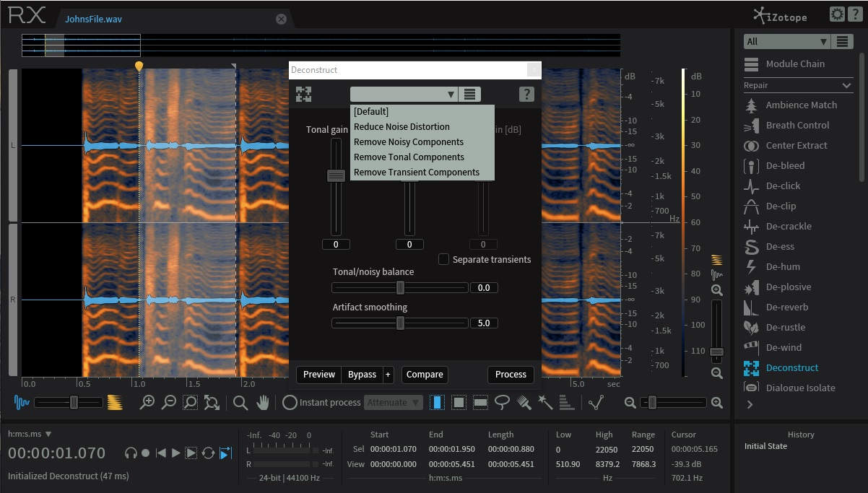868x493 pixels.
Task: Click the Process button
Action: (x=511, y=375)
